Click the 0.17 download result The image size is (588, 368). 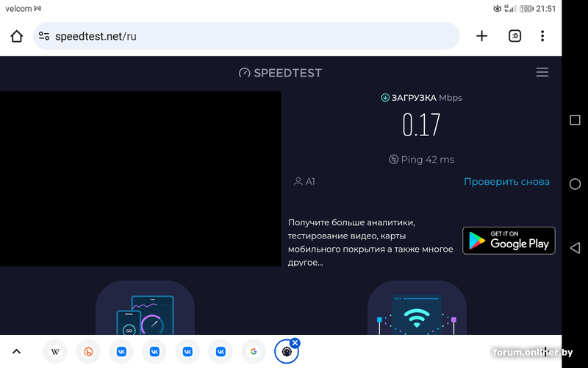(421, 125)
